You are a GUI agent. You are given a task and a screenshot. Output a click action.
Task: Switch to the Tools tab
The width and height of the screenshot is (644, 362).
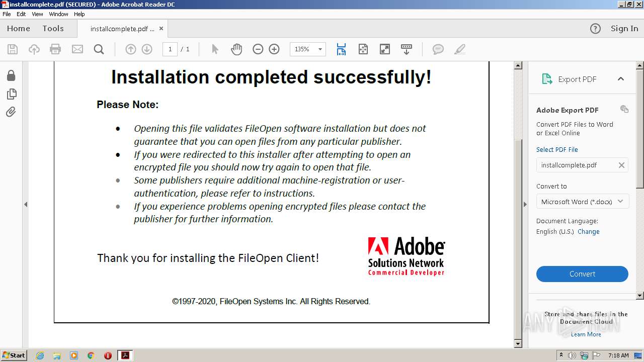[x=53, y=29]
